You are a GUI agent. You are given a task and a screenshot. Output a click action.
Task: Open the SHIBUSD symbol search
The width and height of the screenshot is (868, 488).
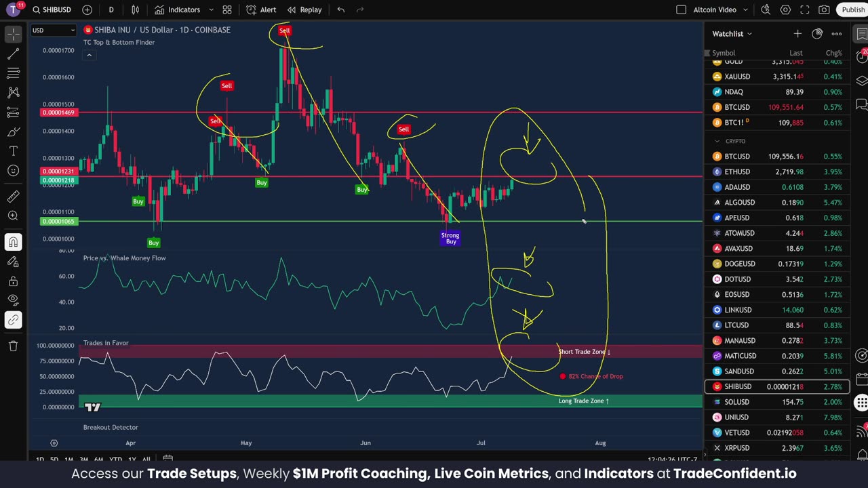pos(52,9)
